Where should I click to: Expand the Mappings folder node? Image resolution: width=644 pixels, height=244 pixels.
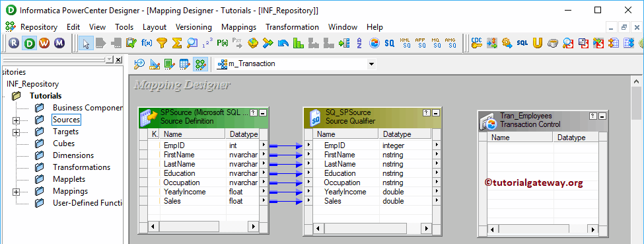(16, 192)
